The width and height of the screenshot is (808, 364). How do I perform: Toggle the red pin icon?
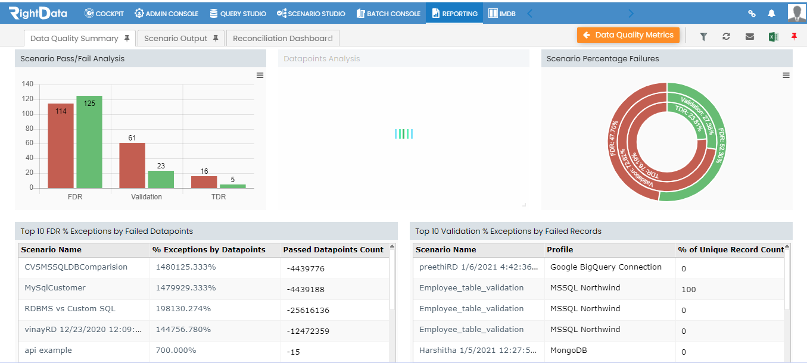click(794, 37)
